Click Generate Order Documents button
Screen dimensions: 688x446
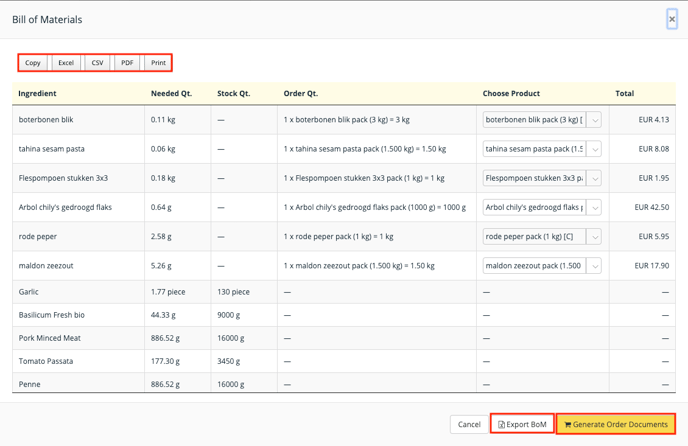(616, 424)
